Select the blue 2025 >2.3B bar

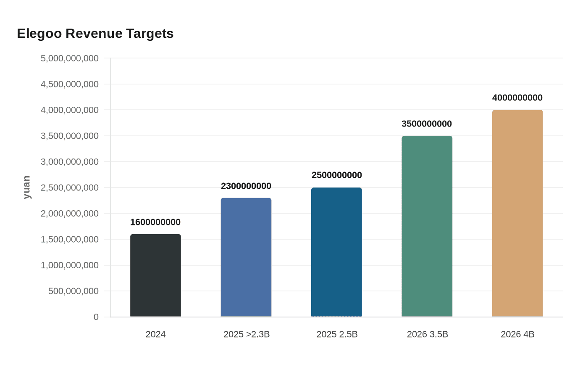pyautogui.click(x=246, y=257)
